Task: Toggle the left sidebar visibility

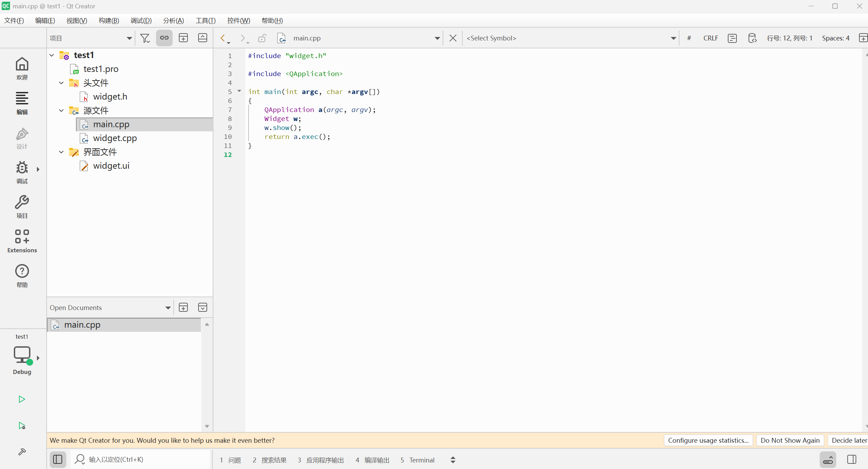Action: [58, 459]
